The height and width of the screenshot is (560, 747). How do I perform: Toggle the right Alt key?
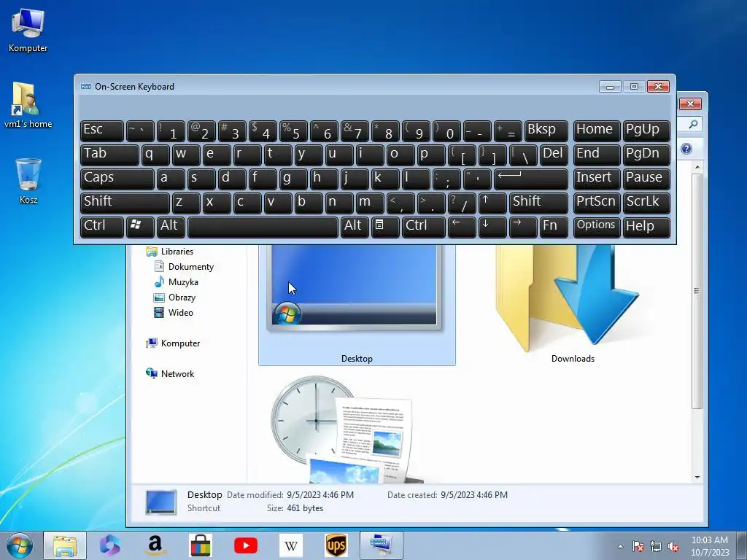point(355,227)
